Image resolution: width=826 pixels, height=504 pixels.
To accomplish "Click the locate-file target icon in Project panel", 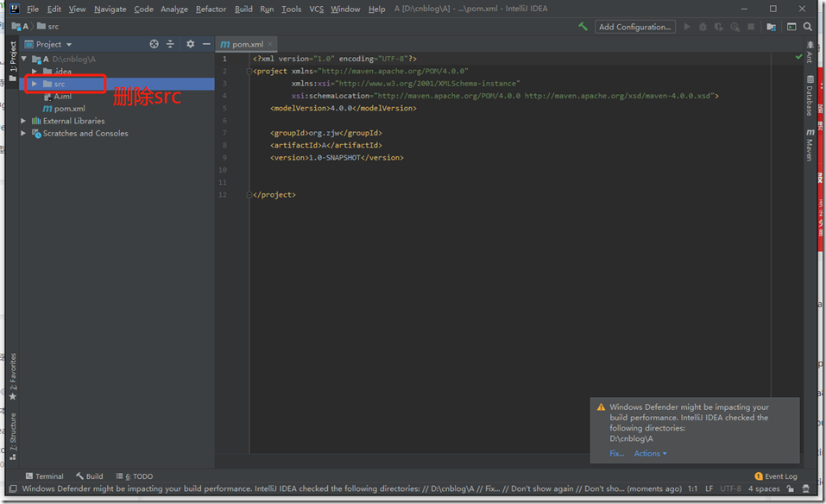I will pos(154,44).
